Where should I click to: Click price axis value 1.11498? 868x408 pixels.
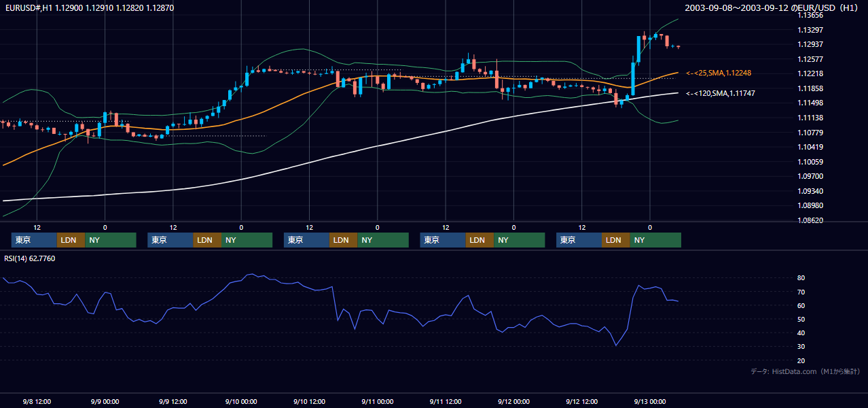tap(812, 103)
